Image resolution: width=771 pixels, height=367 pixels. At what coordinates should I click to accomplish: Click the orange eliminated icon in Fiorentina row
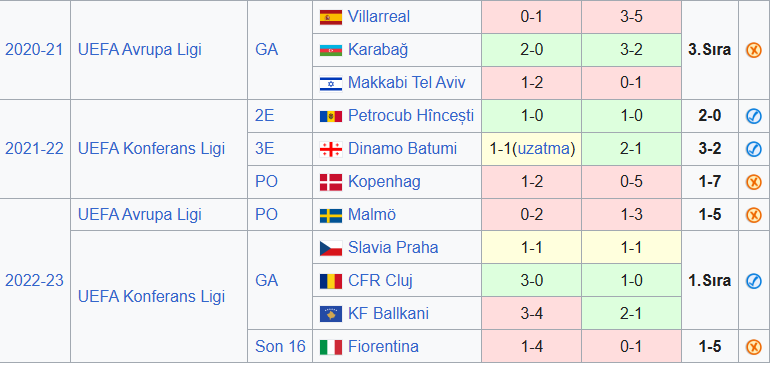tap(754, 347)
